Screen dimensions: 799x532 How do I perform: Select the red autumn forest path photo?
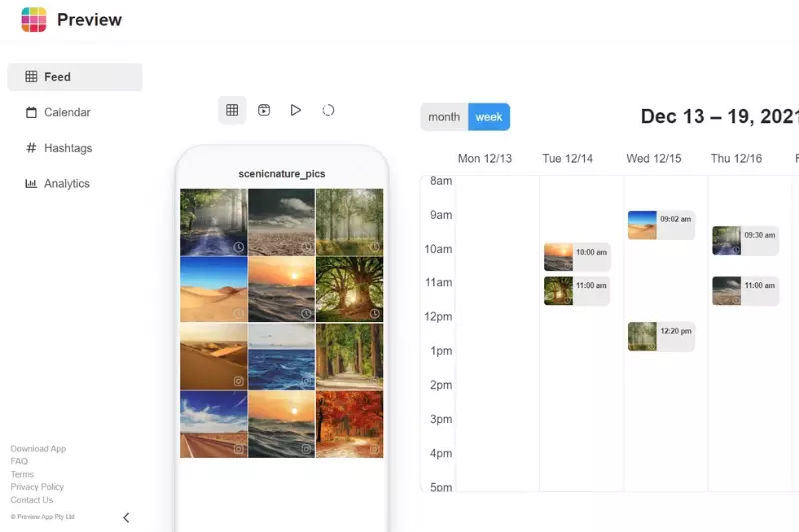coord(349,424)
